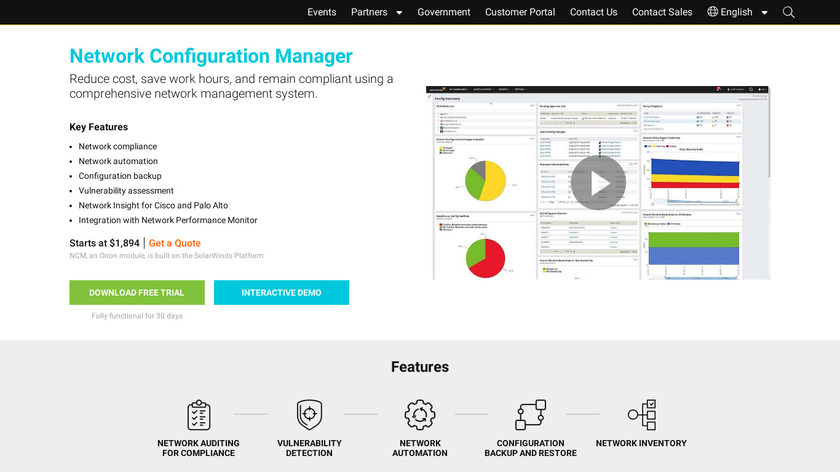840x472 pixels.
Task: Open the Contact Us page
Action: click(594, 12)
